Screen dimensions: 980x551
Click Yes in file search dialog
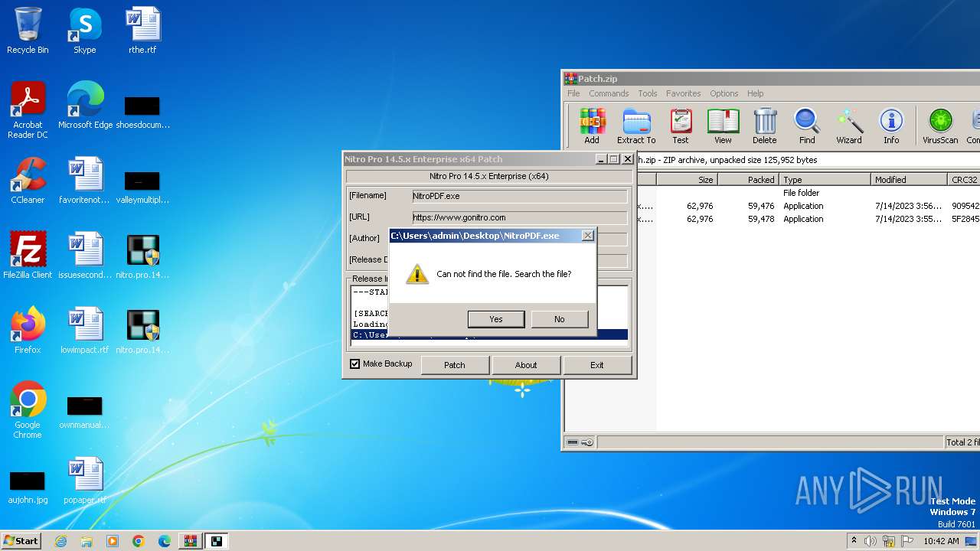pos(496,319)
